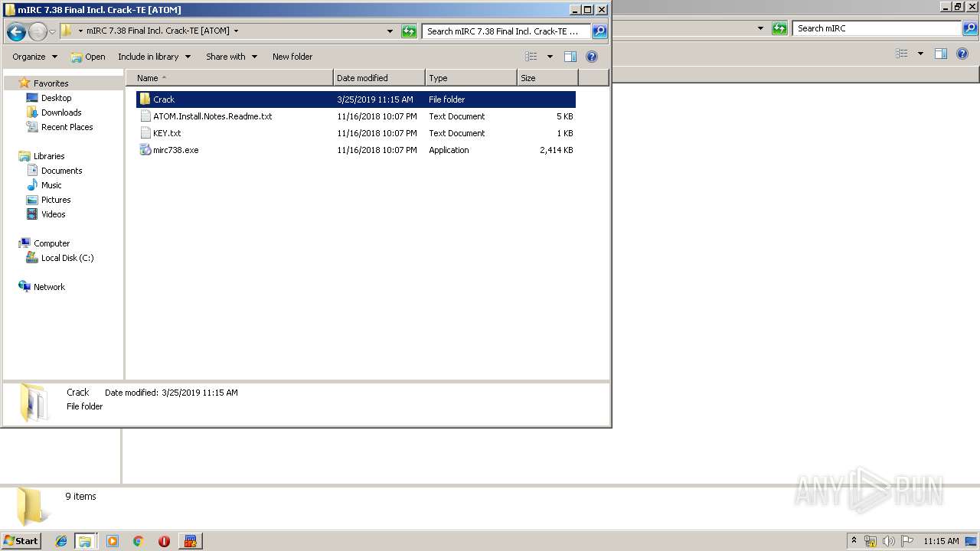Open Local Disk (C:)
980x551 pixels.
coord(67,258)
